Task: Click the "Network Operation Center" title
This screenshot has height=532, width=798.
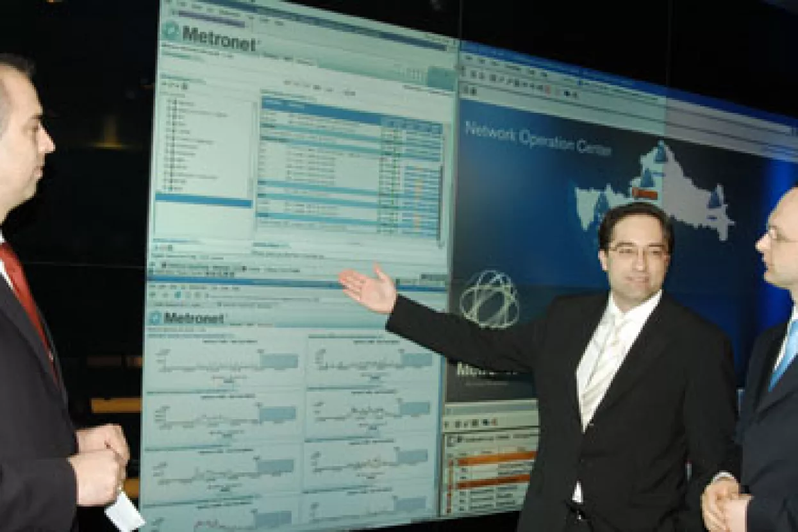Action: [538, 138]
